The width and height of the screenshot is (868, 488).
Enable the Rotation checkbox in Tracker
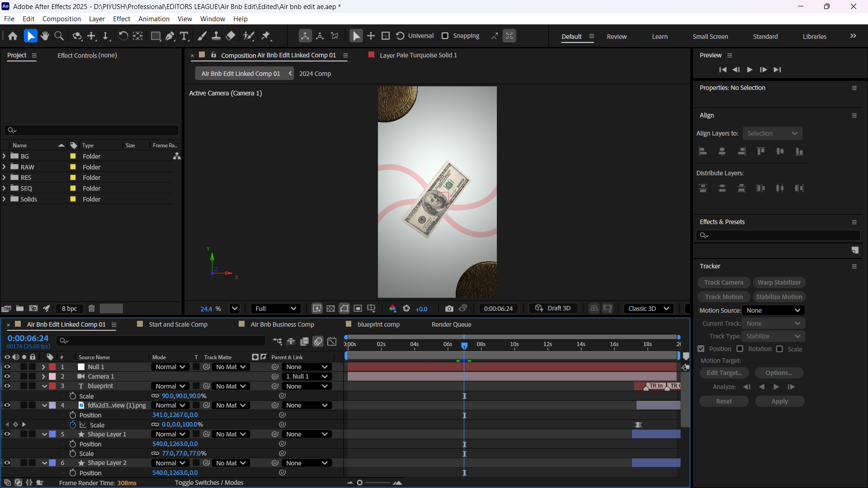click(740, 349)
